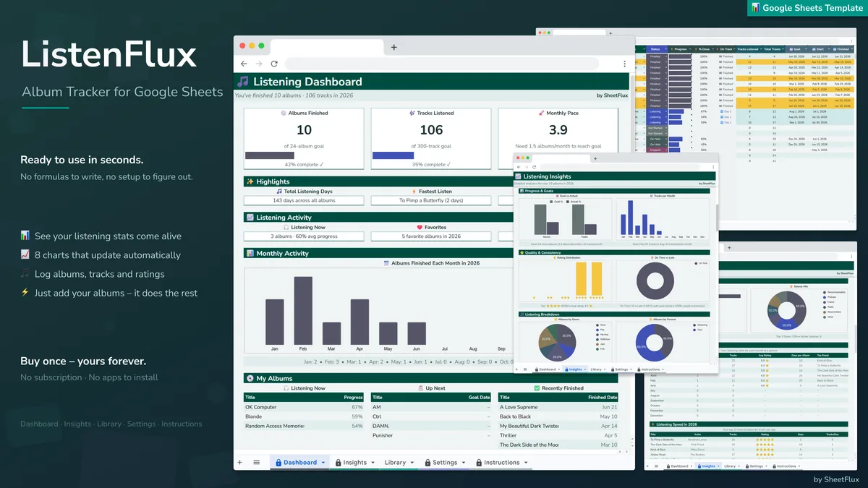The width and height of the screenshot is (868, 488).
Task: Select Back to Black in Recently Finished
Action: [x=558, y=416]
